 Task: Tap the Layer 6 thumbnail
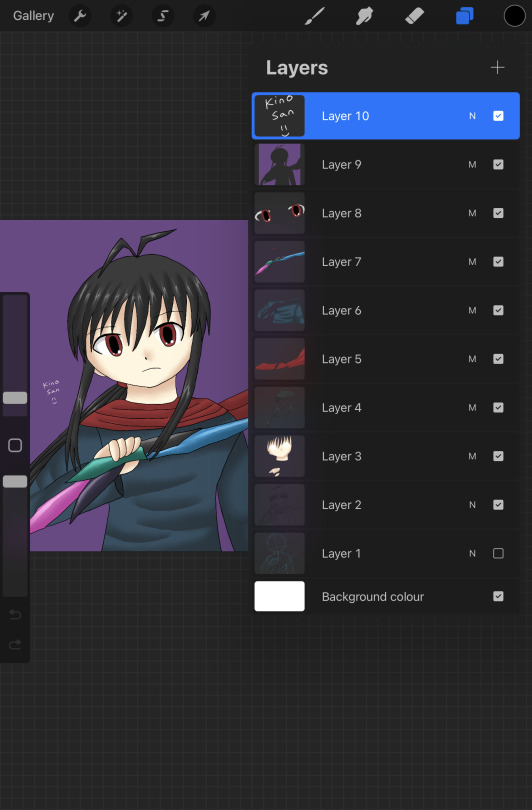tap(279, 310)
